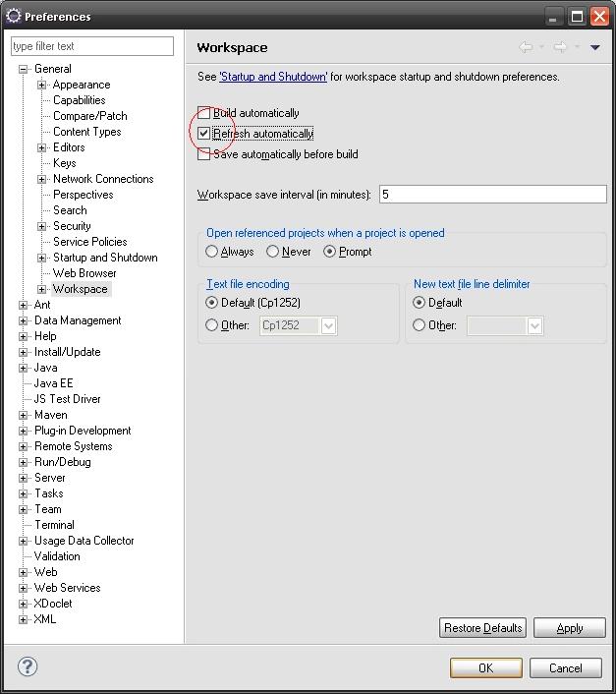The image size is (616, 694).
Task: Click the back navigation arrow icon
Action: (527, 47)
